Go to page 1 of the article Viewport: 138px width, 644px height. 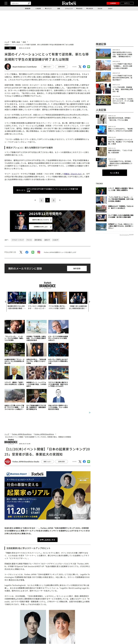42,200
